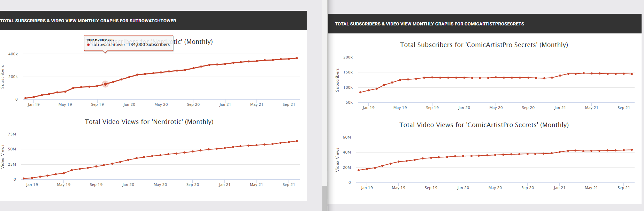Click the 'Video Views' axis title in Nerdrotic chart
This screenshot has height=211, width=644.
click(2, 157)
